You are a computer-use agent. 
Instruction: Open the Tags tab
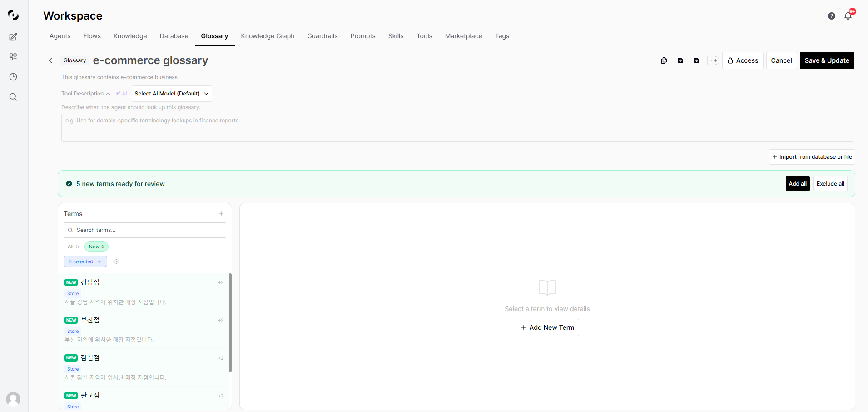pos(502,36)
